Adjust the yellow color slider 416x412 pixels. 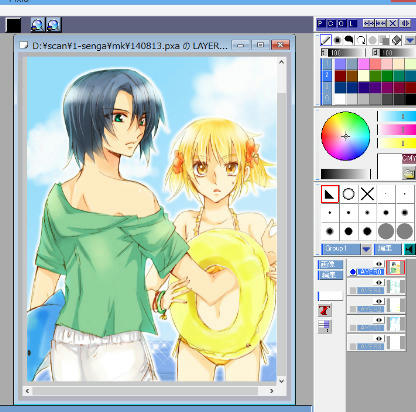click(398, 143)
